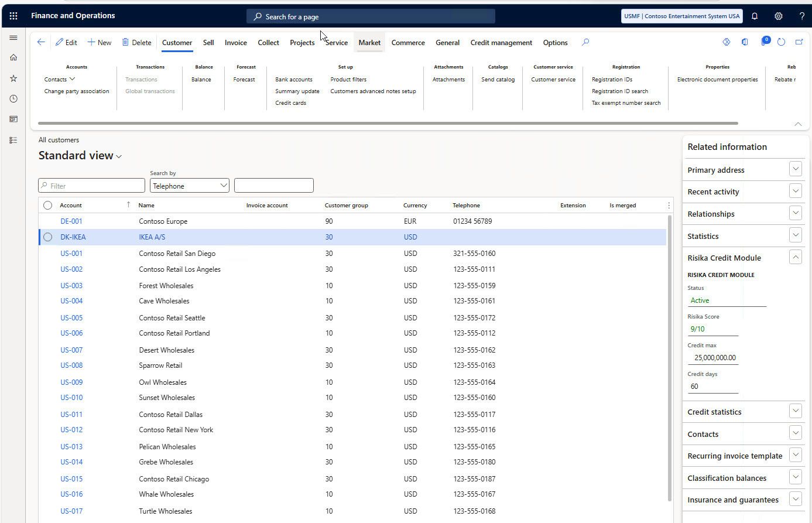
Task: Expand the Relationships section
Action: [x=795, y=213]
